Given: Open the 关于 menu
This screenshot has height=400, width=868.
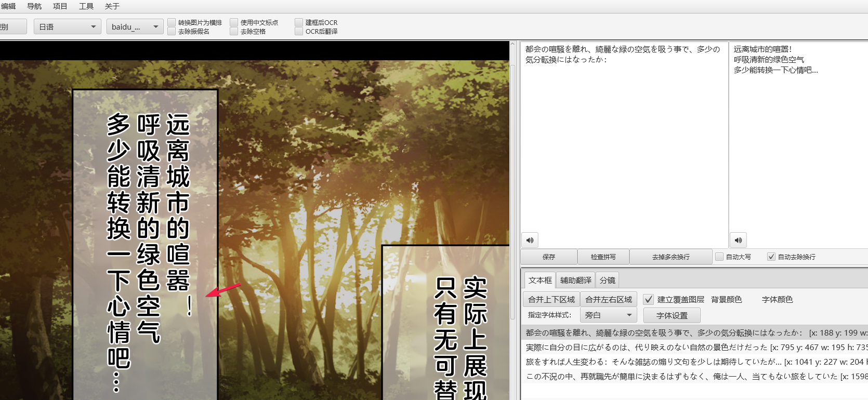Looking at the screenshot, I should point(112,6).
